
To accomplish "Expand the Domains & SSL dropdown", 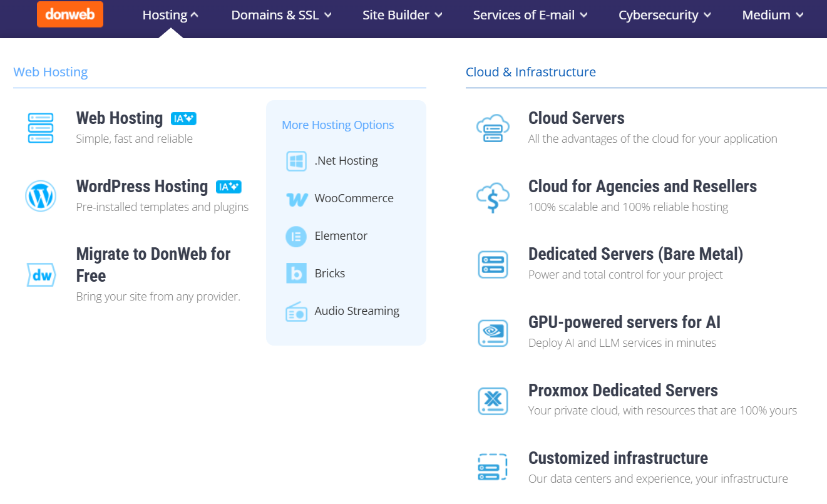I will [x=282, y=15].
